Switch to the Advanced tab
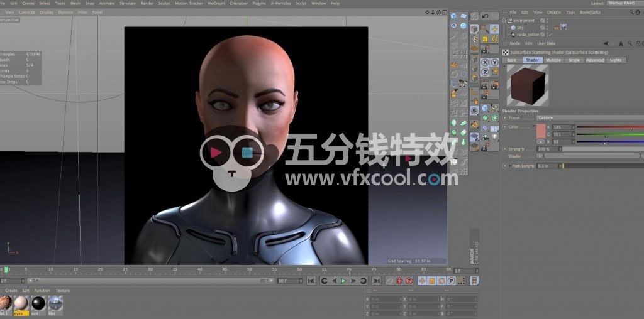Screen dimensions: 644x319 [594, 60]
